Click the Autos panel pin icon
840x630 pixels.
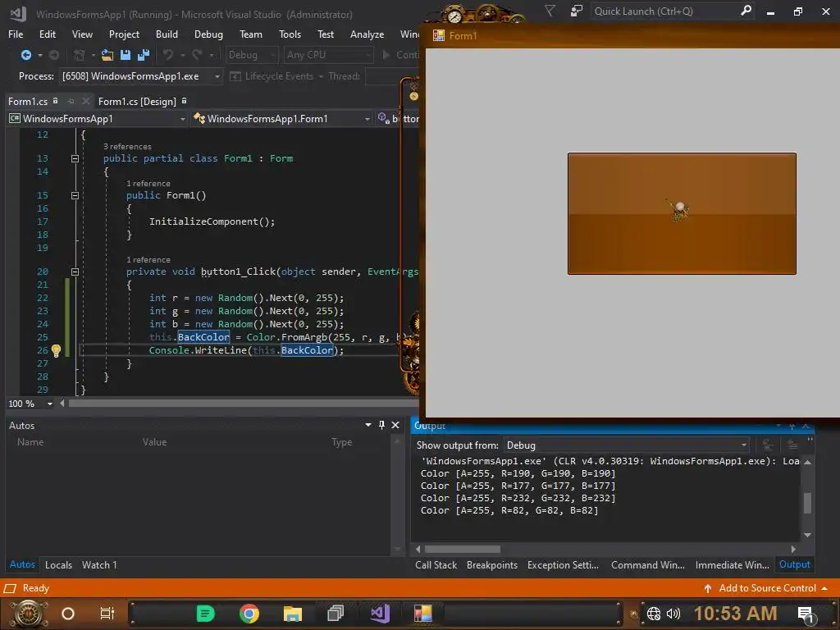click(x=381, y=425)
